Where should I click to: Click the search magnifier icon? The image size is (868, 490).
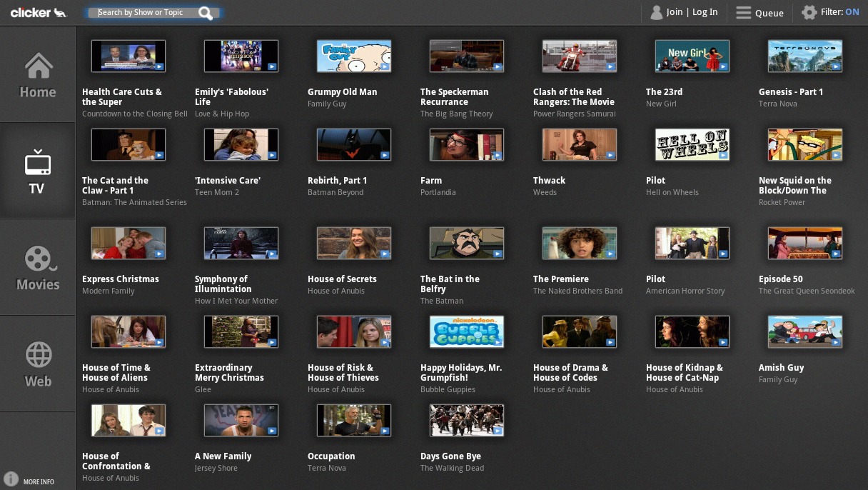point(206,13)
